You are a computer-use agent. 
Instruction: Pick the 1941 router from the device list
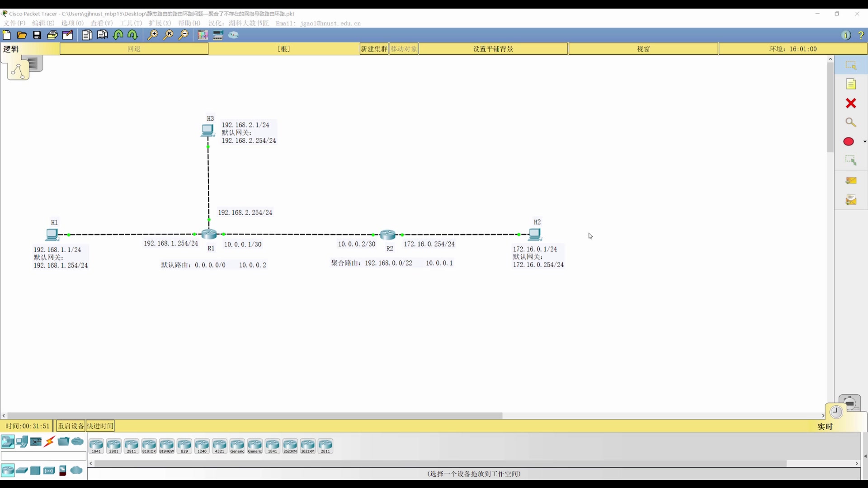pos(96,446)
